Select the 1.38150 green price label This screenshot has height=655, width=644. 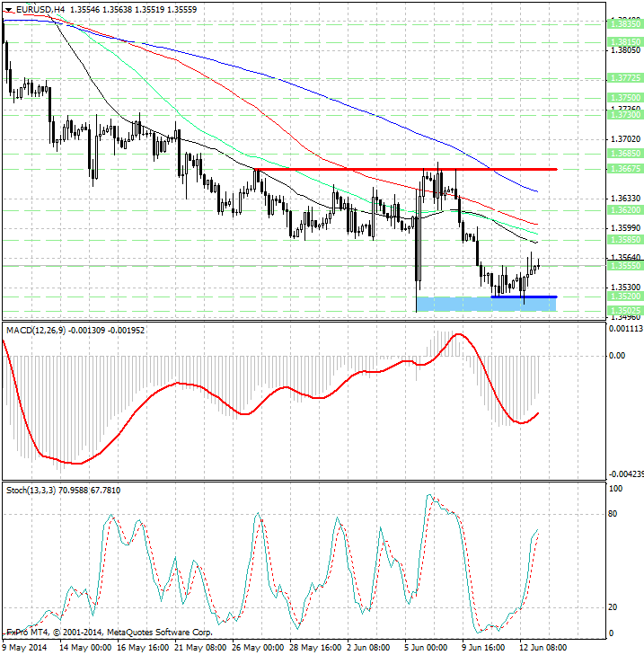tap(625, 42)
